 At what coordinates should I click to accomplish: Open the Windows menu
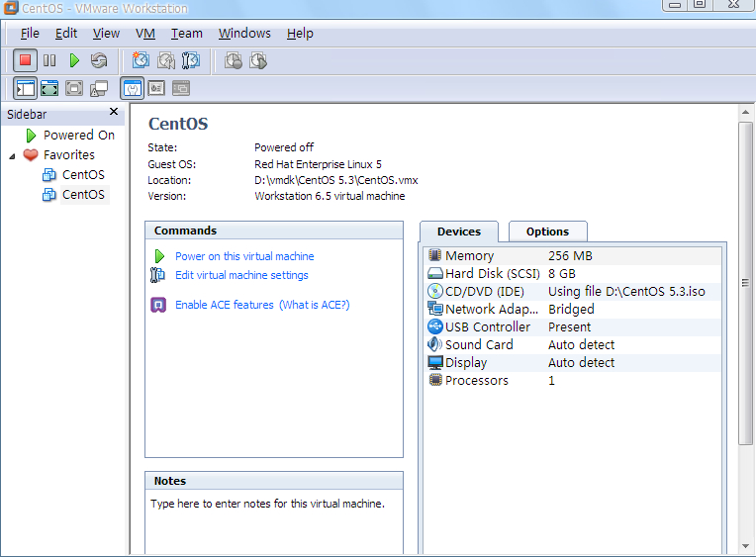(x=244, y=34)
